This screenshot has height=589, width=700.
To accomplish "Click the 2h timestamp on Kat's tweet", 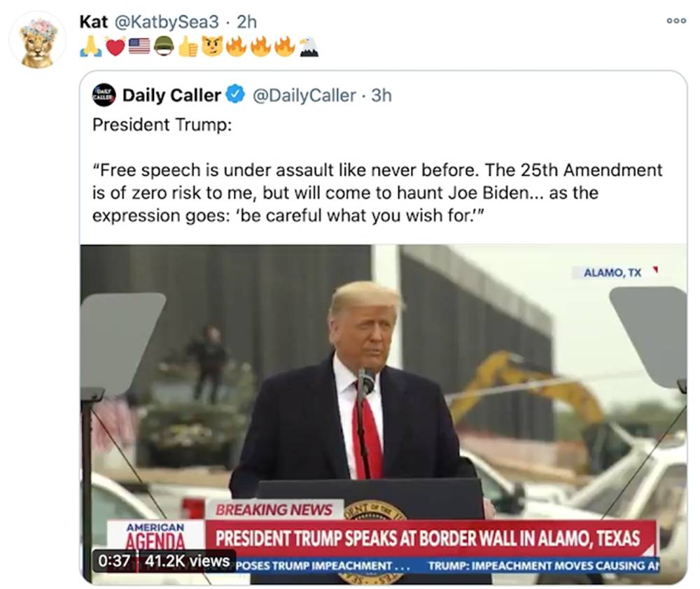I will point(246,22).
